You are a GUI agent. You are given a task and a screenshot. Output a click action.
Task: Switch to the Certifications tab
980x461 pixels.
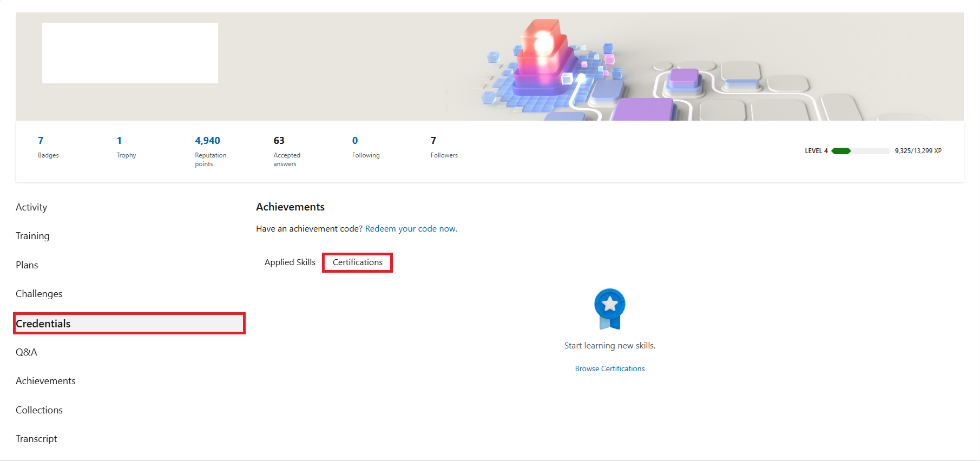(358, 262)
